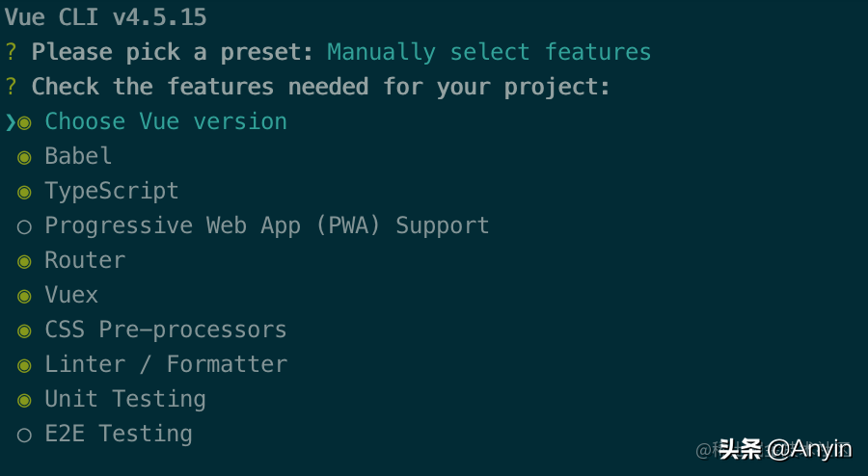Click the question mark before 'Check the features'

click(11, 87)
